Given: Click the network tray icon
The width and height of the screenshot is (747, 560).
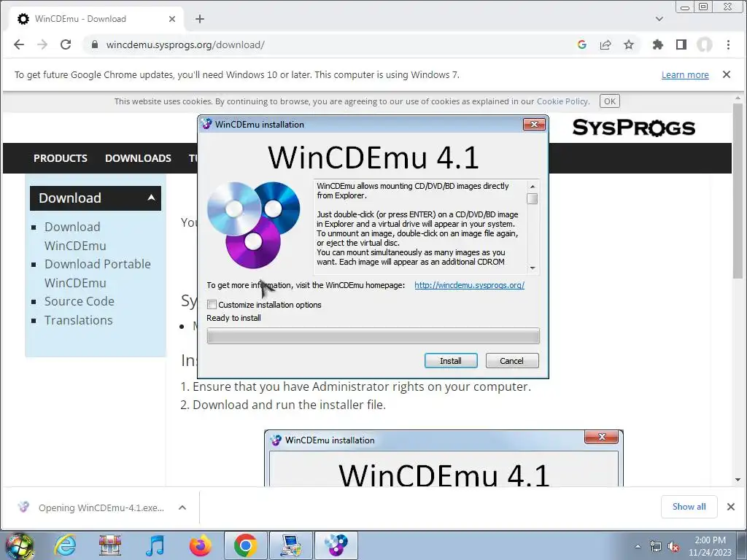Looking at the screenshot, I should 656,547.
